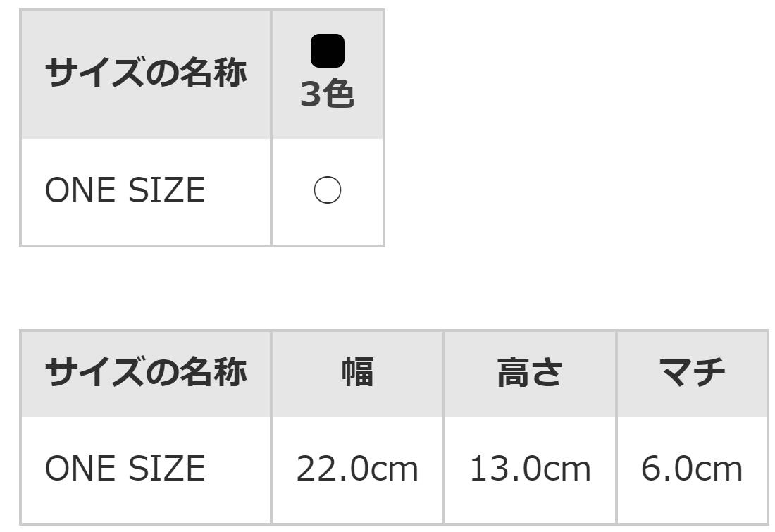Select the 3色 color count label

tap(327, 94)
